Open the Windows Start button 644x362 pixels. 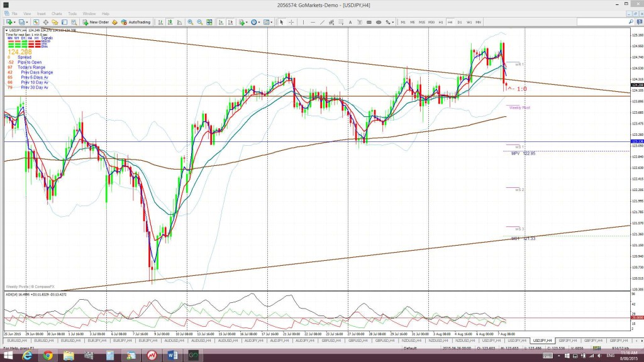8,356
